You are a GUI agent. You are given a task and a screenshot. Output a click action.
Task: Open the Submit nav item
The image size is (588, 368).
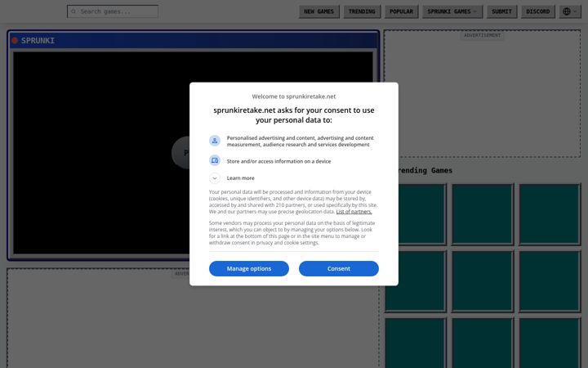pos(501,11)
